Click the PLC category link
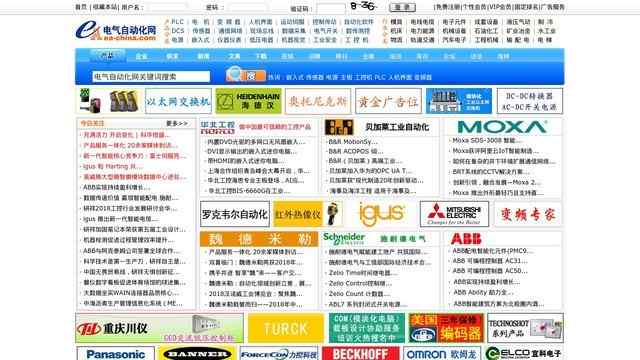Image resolution: width=640 pixels, height=360 pixels. coord(177,22)
